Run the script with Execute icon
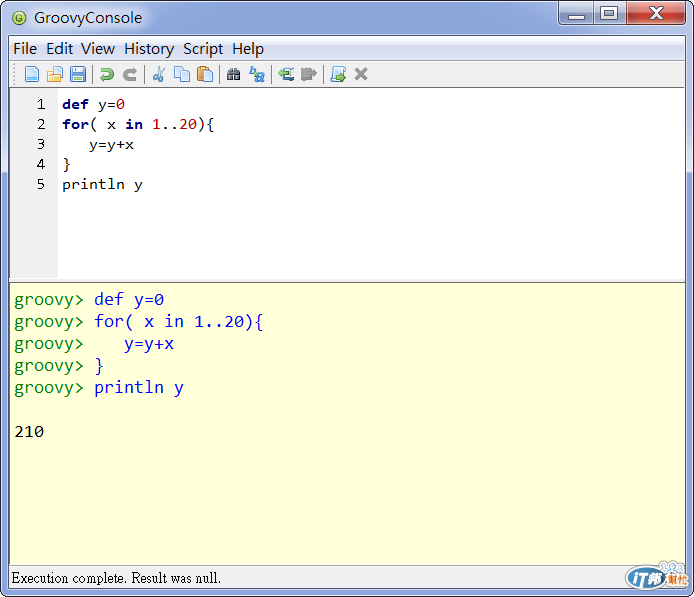Image resolution: width=694 pixels, height=597 pixels. point(338,74)
